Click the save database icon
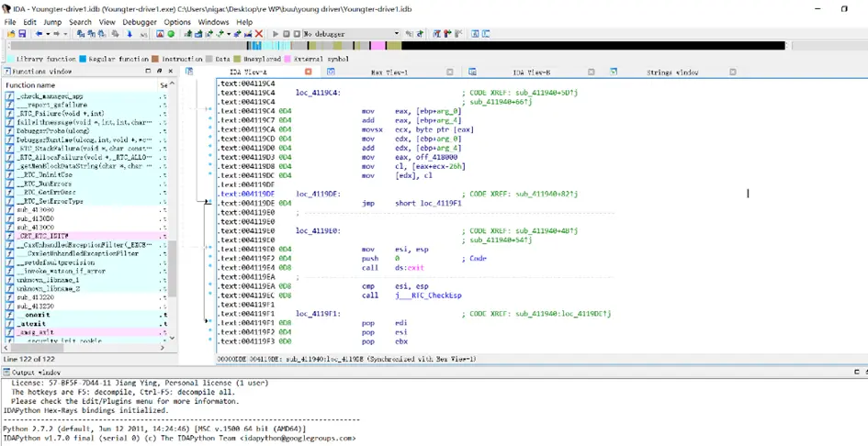868x446 pixels. coord(21,34)
